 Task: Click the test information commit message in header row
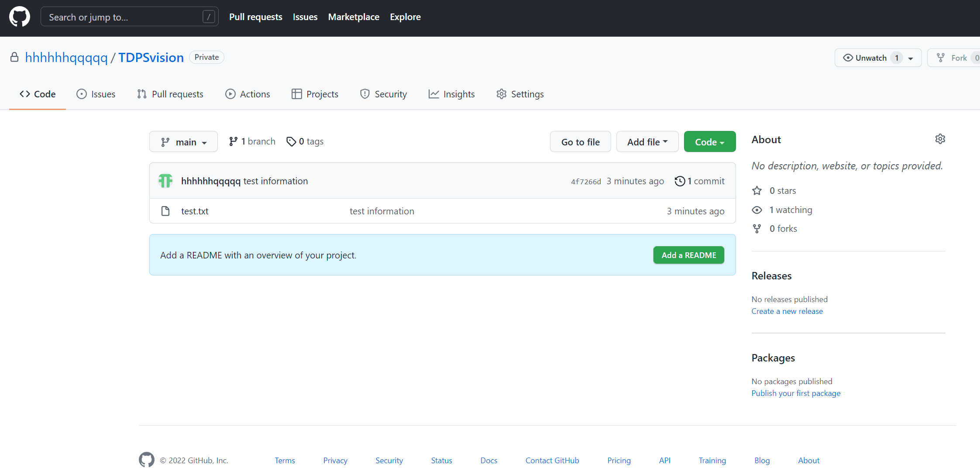pyautogui.click(x=275, y=181)
